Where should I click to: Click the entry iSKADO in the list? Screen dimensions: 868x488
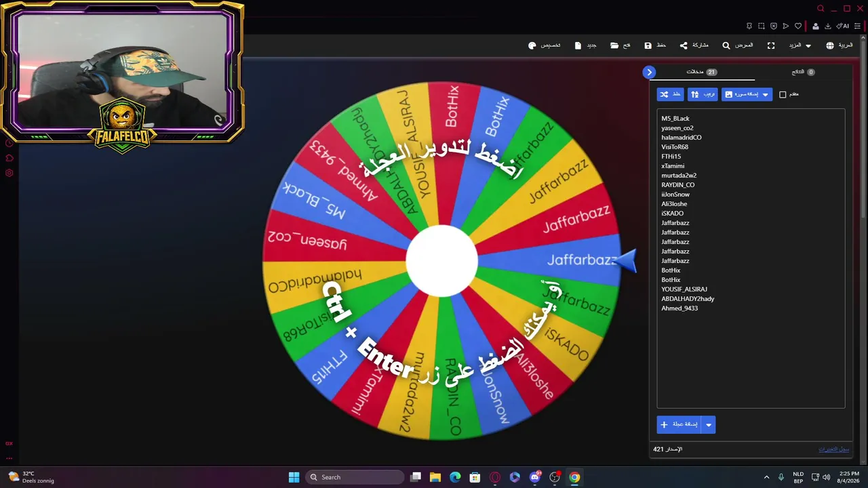[x=673, y=213]
